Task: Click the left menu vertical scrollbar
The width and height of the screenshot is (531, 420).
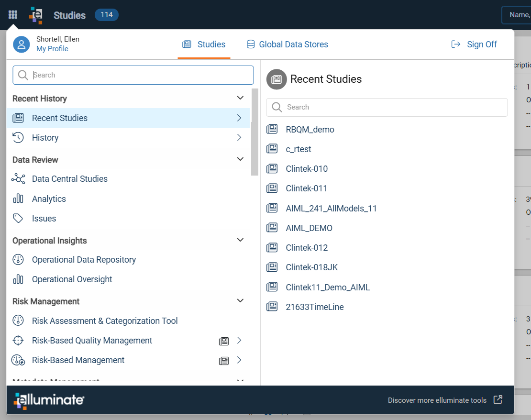Action: pos(254,132)
